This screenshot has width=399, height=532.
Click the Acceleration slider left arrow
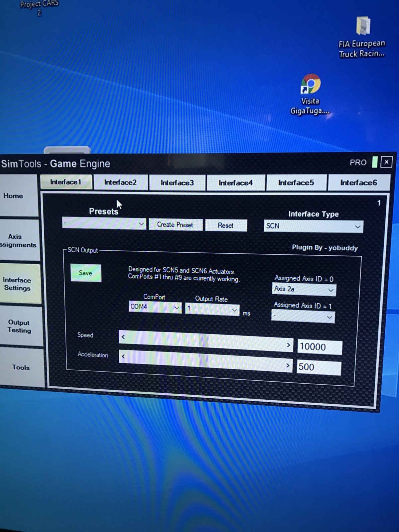[x=123, y=356]
